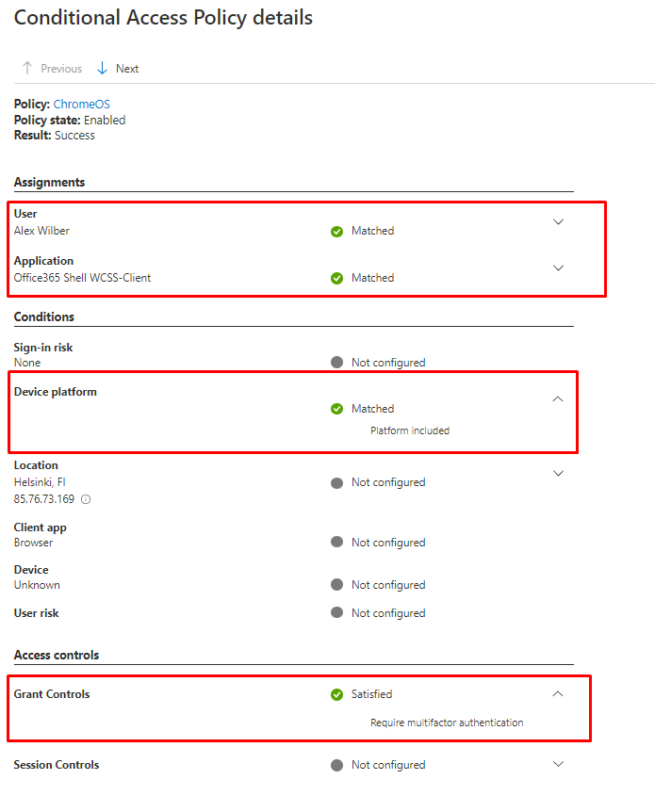Go to the Previous policy
655x812 pixels.
point(52,69)
